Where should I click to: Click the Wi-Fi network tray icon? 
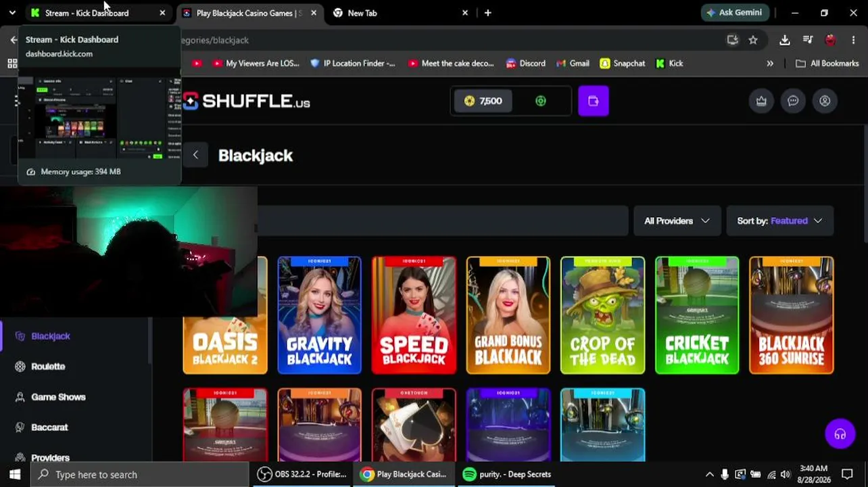pos(771,474)
